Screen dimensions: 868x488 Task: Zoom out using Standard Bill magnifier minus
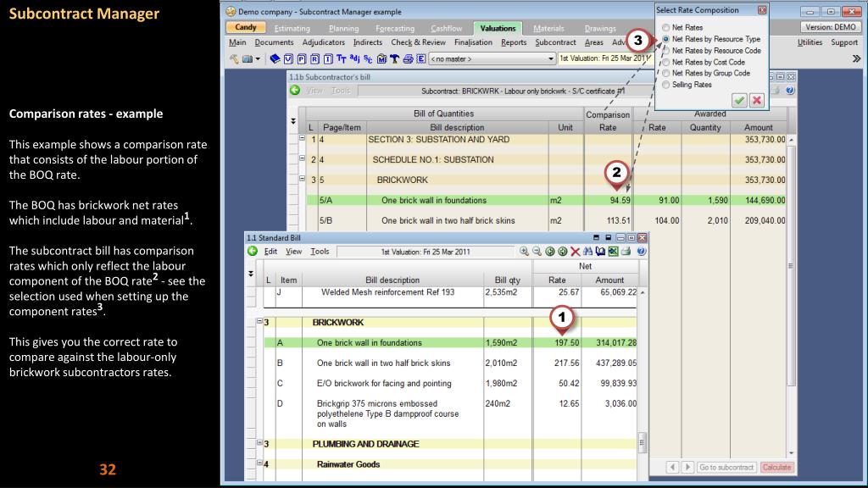(537, 252)
